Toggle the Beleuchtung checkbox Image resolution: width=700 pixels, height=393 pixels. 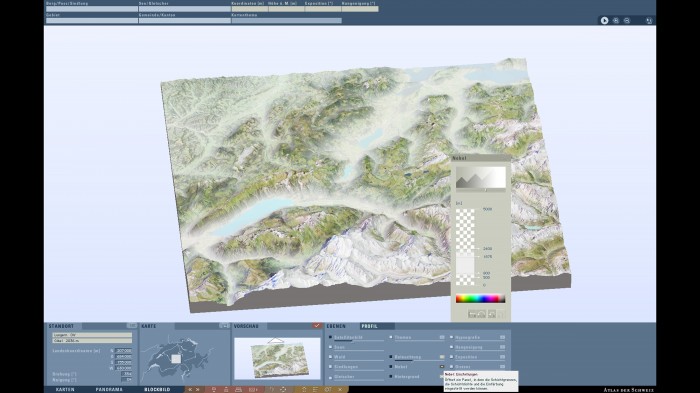click(x=391, y=357)
